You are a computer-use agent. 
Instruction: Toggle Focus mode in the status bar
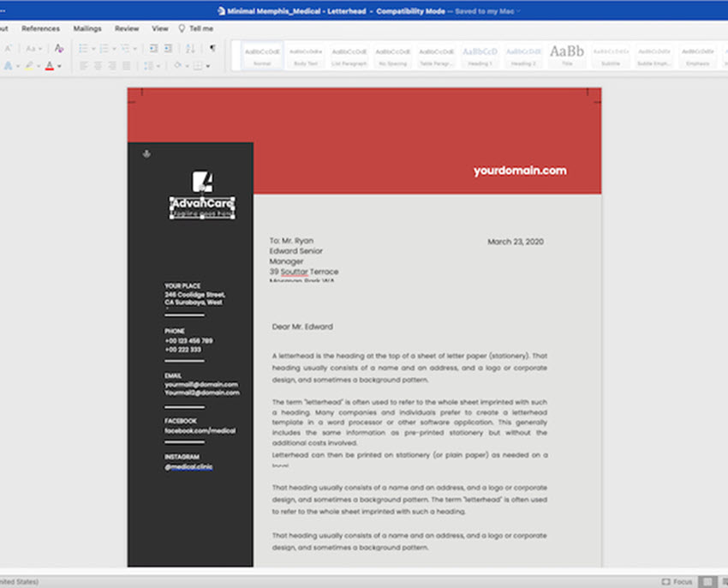pos(677,580)
